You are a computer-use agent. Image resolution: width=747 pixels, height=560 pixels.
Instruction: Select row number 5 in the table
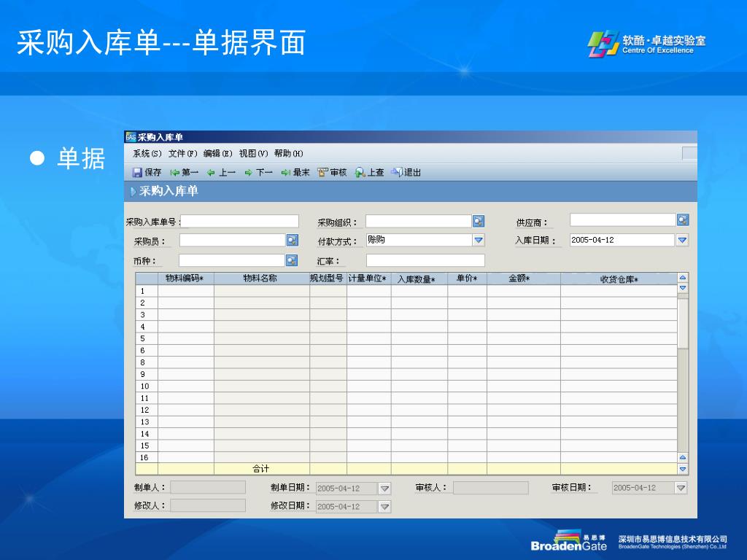click(x=146, y=338)
